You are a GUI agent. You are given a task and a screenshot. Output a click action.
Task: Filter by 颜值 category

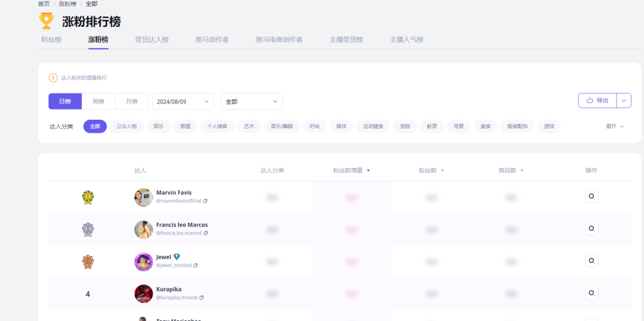click(185, 126)
